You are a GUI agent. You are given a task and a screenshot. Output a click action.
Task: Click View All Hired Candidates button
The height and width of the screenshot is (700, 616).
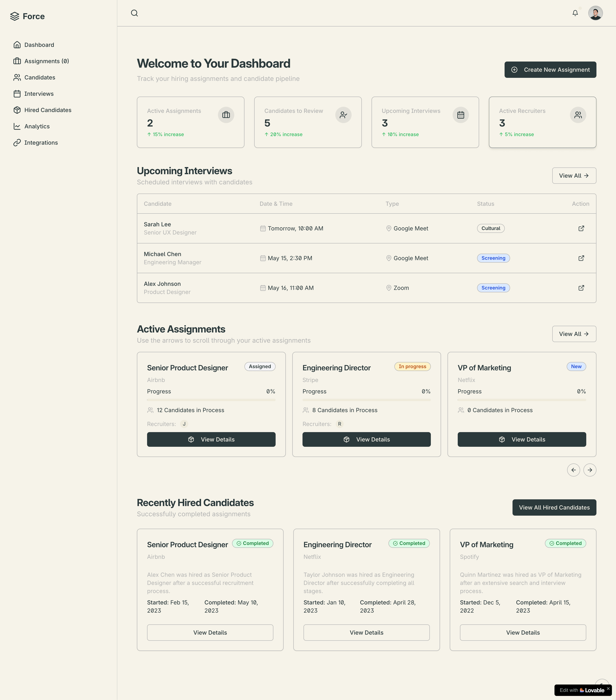click(x=554, y=507)
